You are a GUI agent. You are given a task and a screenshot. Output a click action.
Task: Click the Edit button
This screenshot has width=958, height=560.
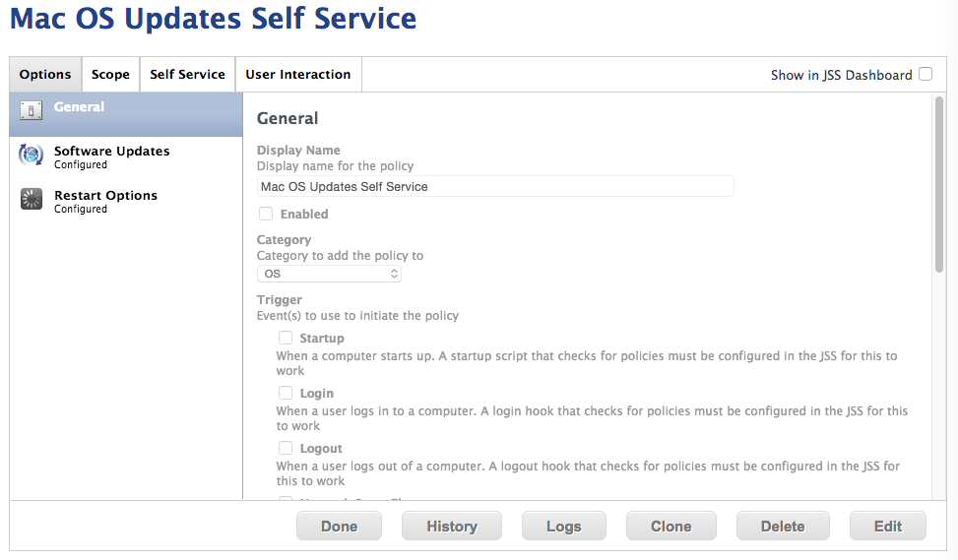pos(888,526)
